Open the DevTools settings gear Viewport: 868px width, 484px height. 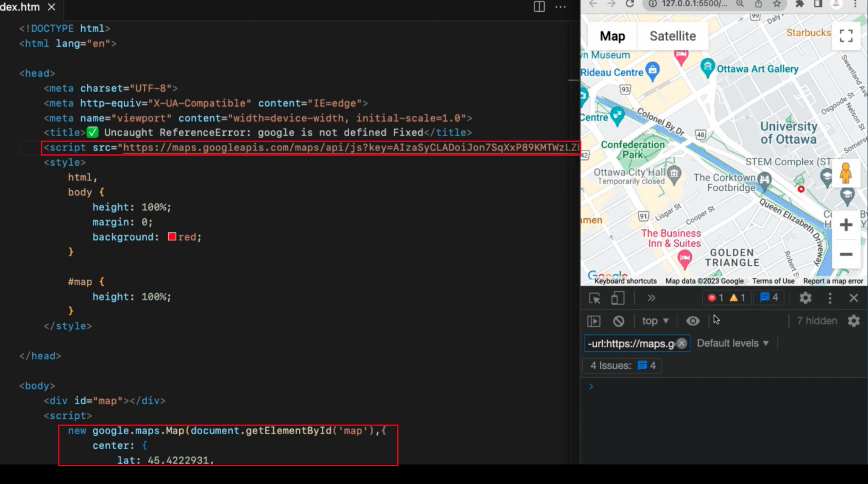(x=805, y=298)
